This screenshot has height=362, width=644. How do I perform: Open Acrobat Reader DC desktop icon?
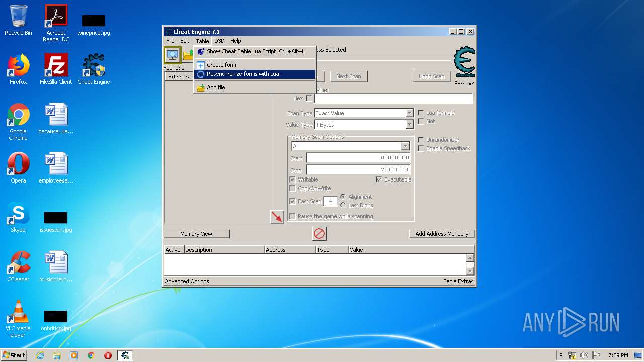pos(56,23)
